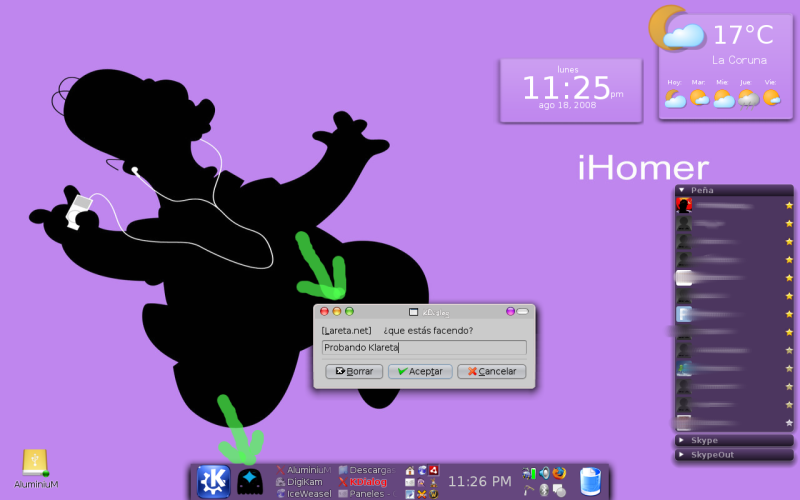Image resolution: width=800 pixels, height=500 pixels.
Task: Click the pickaxe tool tray icon
Action: (x=528, y=490)
